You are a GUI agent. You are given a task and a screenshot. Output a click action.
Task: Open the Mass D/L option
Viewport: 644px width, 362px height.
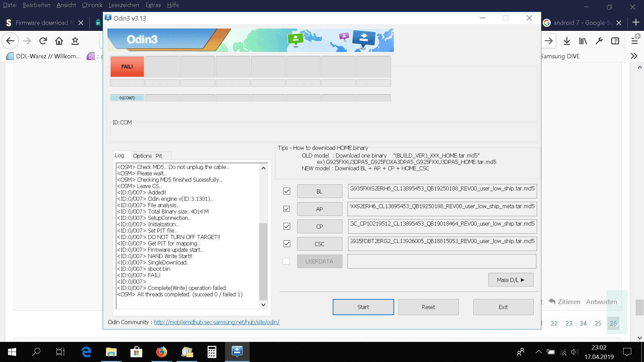click(x=511, y=280)
